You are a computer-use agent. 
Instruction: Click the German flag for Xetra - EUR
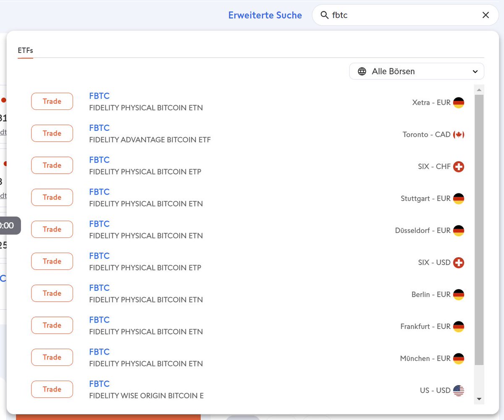[459, 102]
